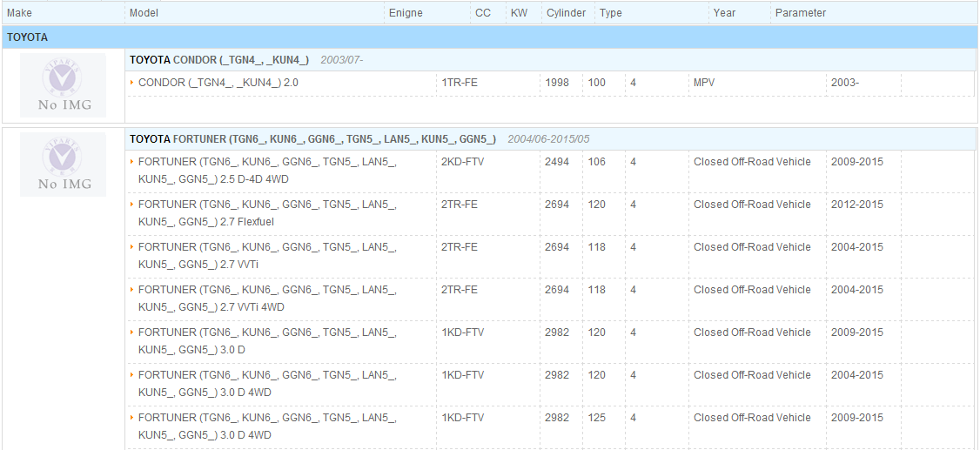Click the 2012-2015 year cell

[x=857, y=205]
